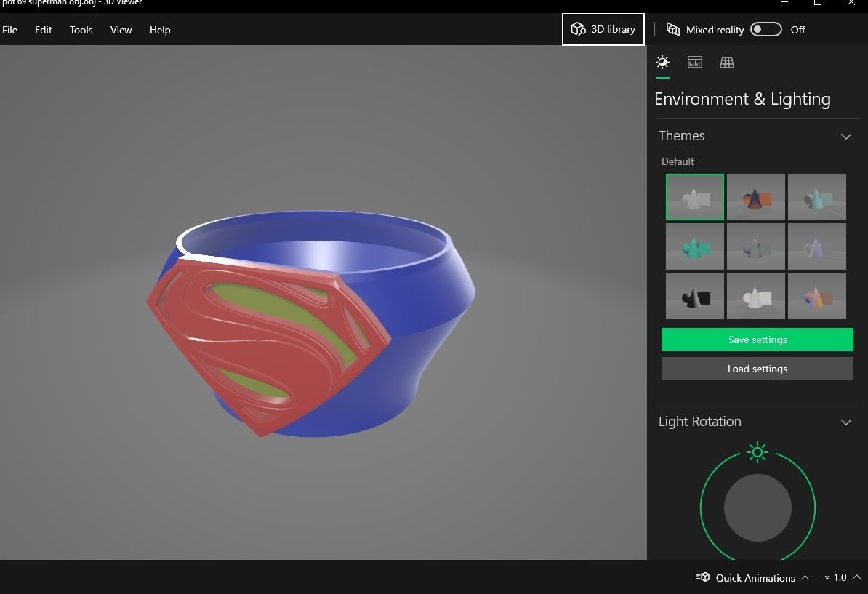Screen dimensions: 868x594
Task: Click the Mixed reality text label
Action: point(715,30)
